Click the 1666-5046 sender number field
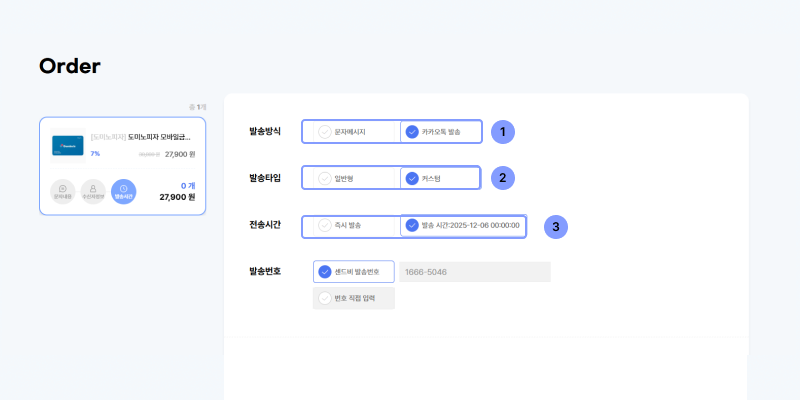This screenshot has width=800, height=400. coord(474,272)
